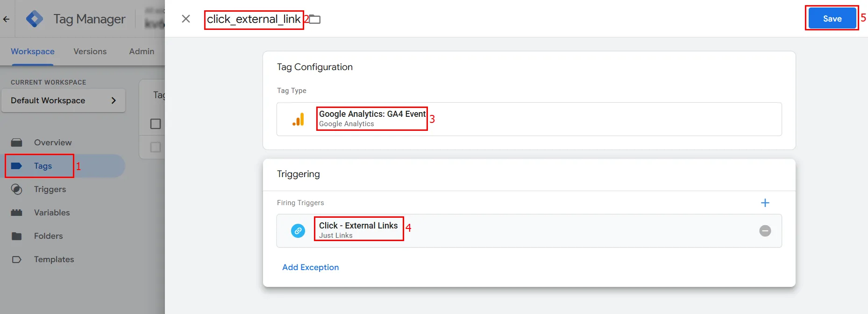Switch to the Versions tab
Viewport: 868px width, 314px height.
[90, 51]
